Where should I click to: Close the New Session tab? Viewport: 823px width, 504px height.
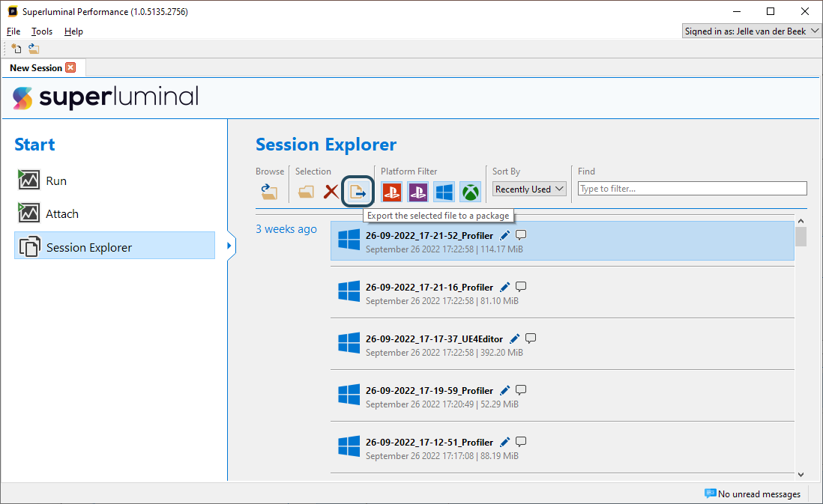tap(70, 67)
